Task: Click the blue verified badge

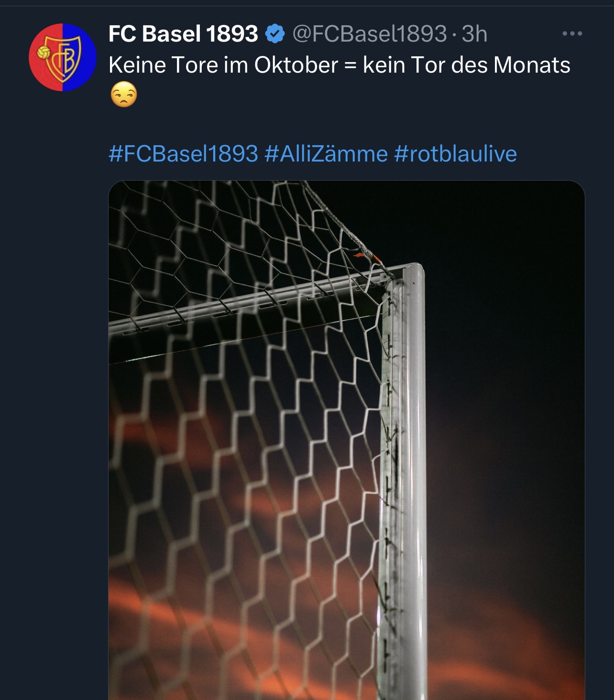Action: (x=275, y=34)
